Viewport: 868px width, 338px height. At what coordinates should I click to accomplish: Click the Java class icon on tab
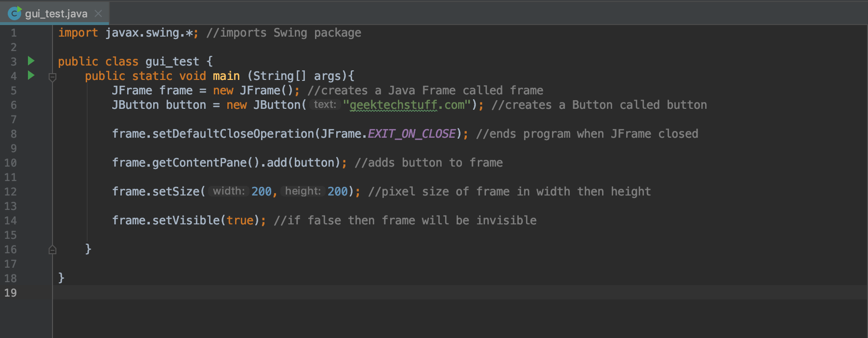[x=14, y=13]
